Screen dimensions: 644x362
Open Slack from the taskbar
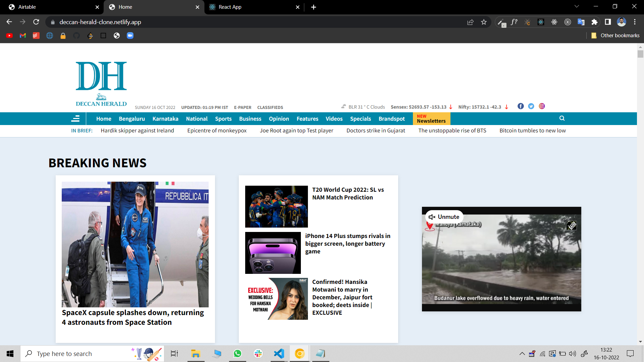258,353
